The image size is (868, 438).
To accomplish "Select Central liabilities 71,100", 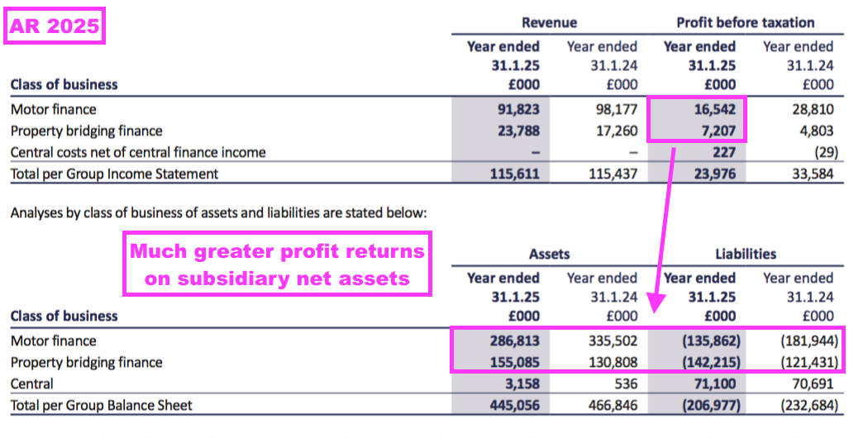I will (x=715, y=383).
